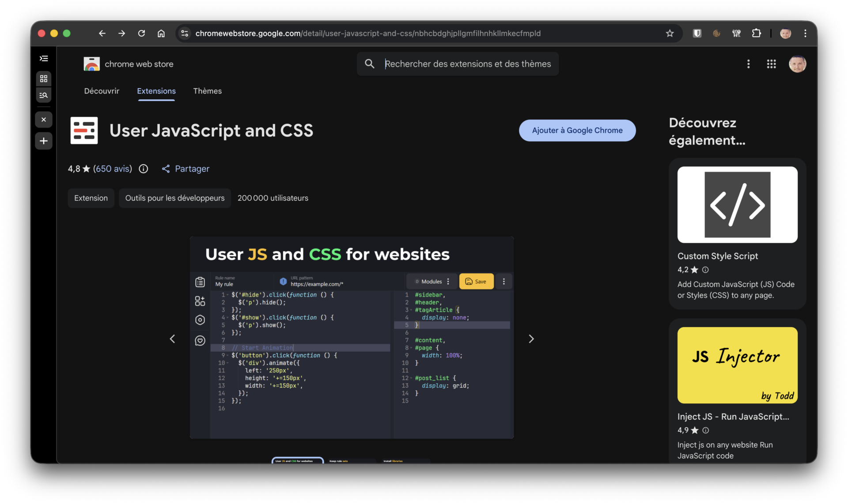Show Custom Style Script rating info
This screenshot has height=504, width=848.
point(705,270)
